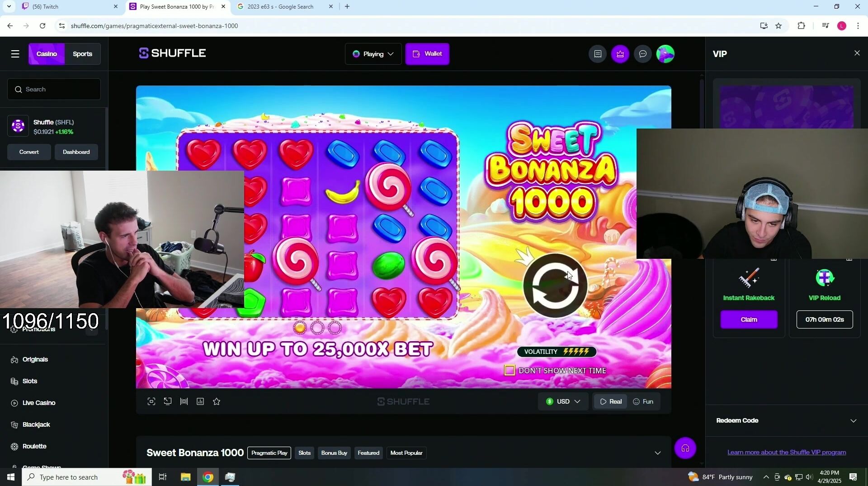Open Learn more about Shuffle VIP program

(x=787, y=452)
